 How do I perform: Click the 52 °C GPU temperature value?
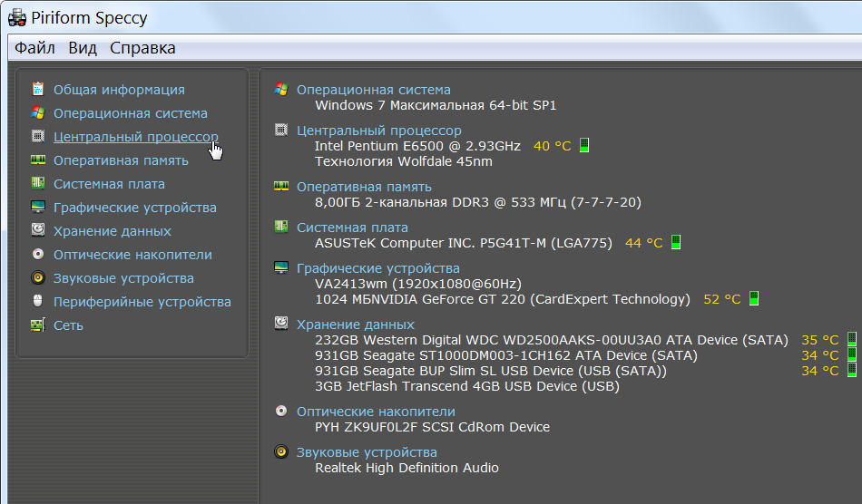(722, 299)
